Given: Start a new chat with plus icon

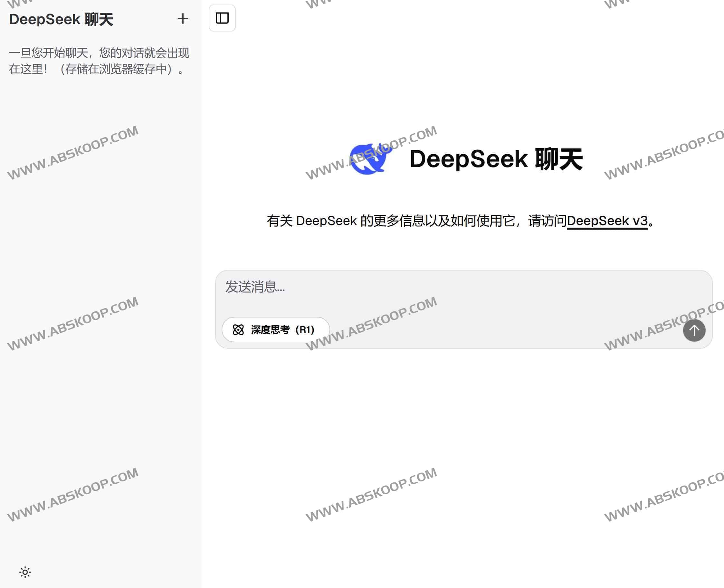Looking at the screenshot, I should [x=183, y=19].
